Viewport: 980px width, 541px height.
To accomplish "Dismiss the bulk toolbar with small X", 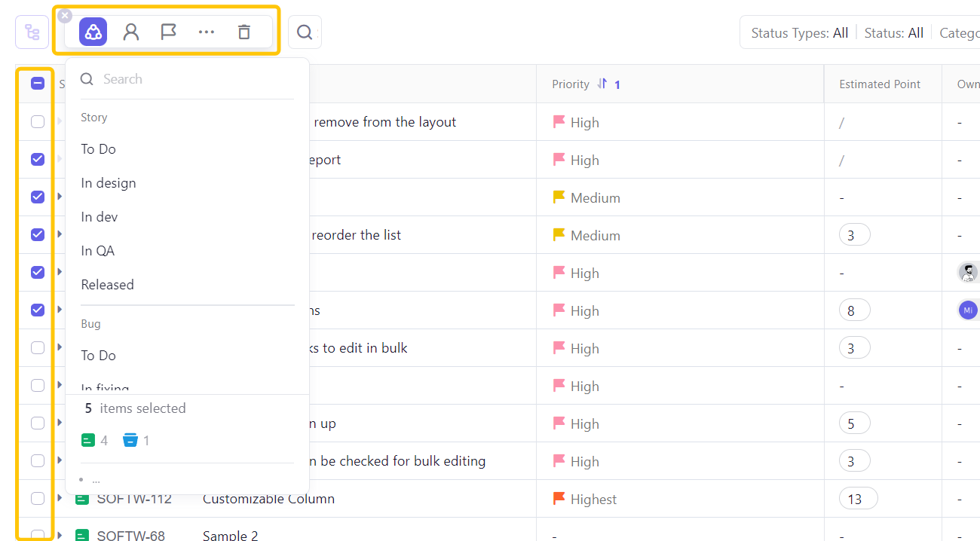I will [x=66, y=16].
